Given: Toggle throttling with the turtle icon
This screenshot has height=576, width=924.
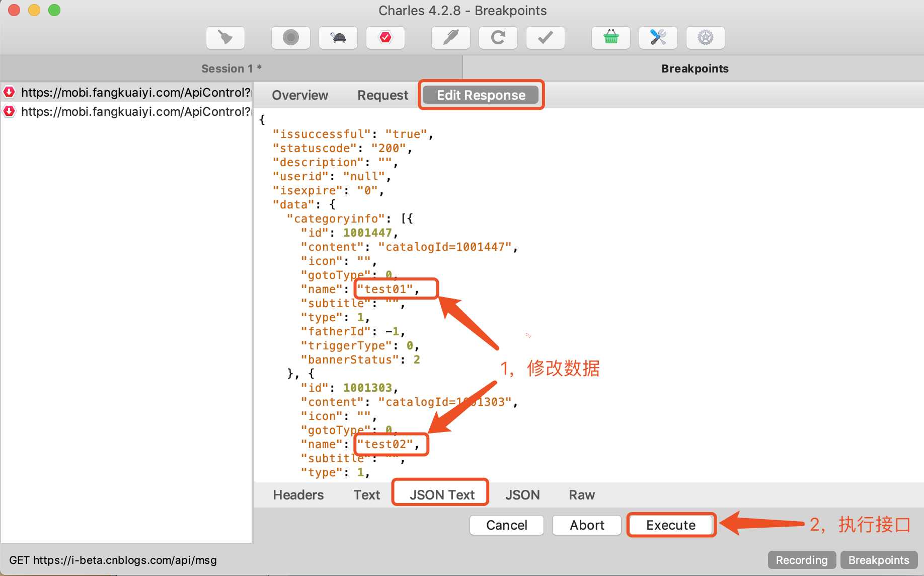Looking at the screenshot, I should (338, 38).
